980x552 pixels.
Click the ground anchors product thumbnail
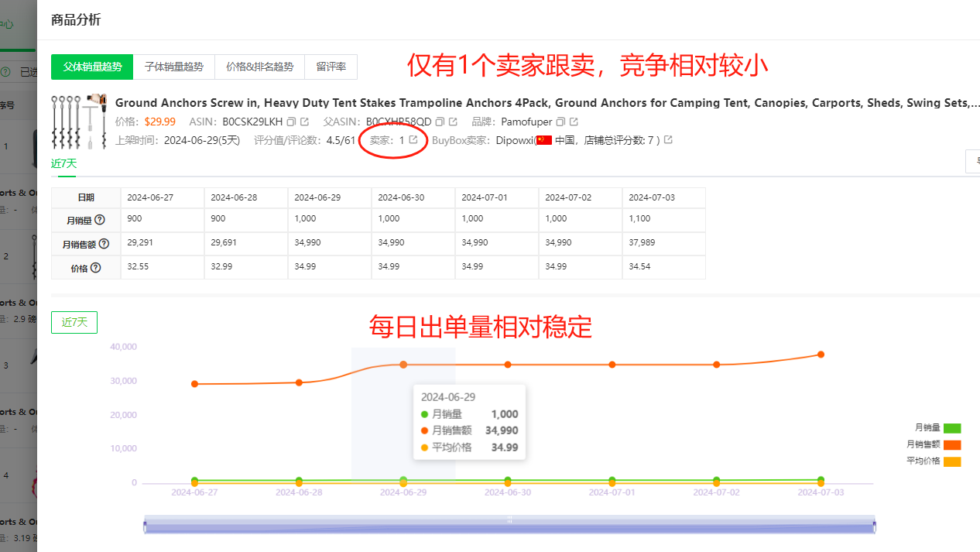coord(80,122)
